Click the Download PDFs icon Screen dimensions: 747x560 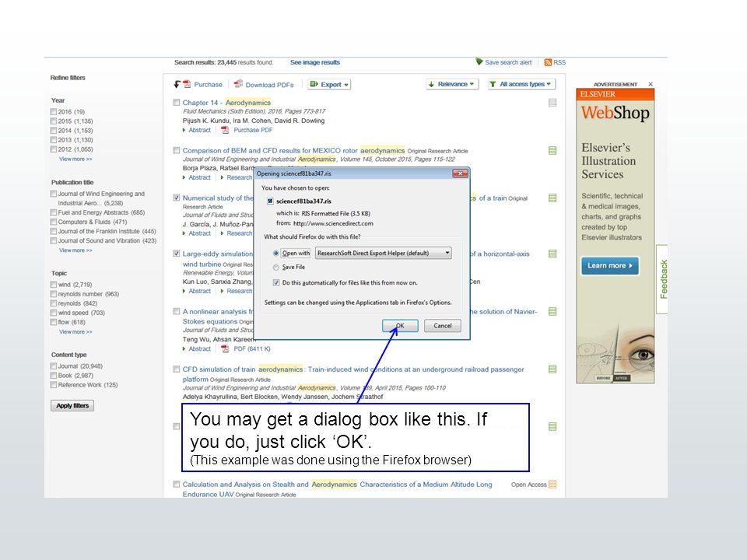238,84
